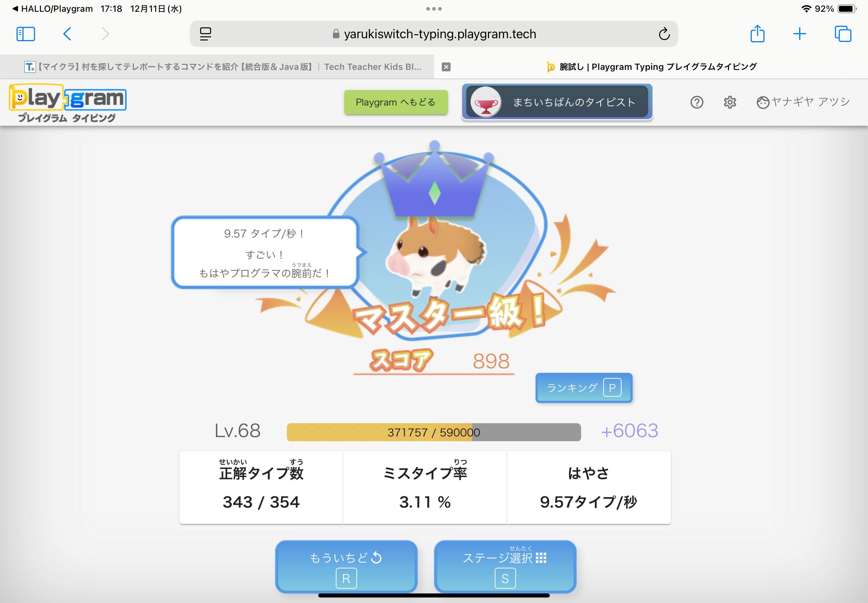Close tab with the X button

click(446, 67)
